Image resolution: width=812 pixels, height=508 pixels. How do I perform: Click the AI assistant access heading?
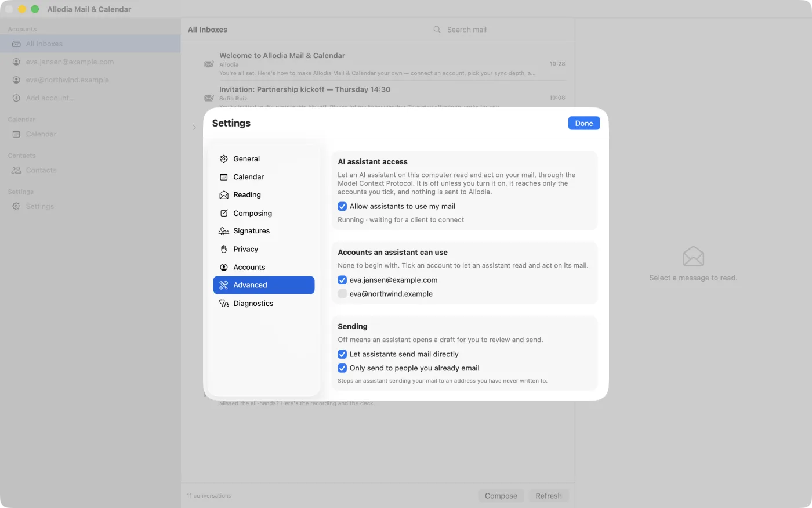[372, 162]
